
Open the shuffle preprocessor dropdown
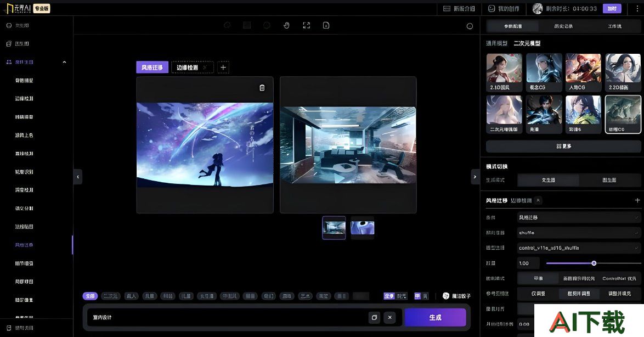[579, 233]
